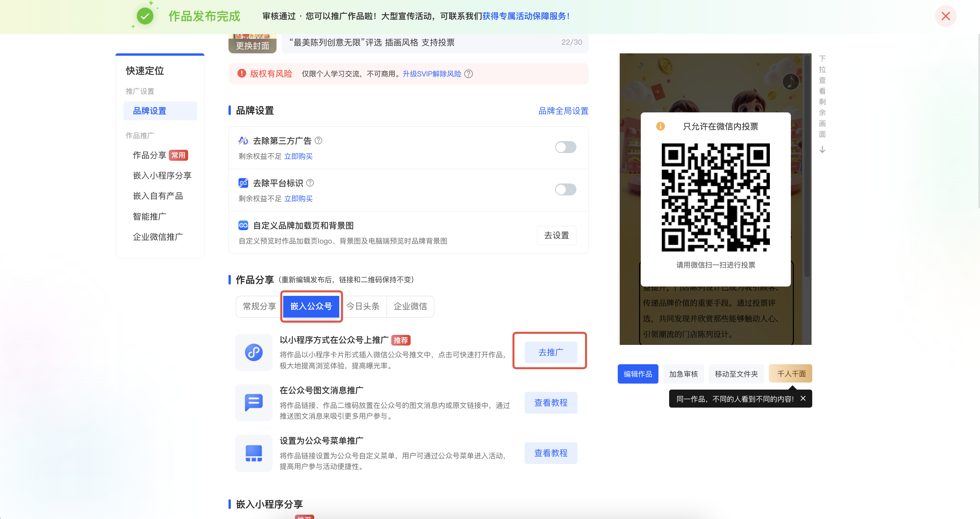Viewport: 980px width, 519px height.
Task: Jump to 嵌入自有产品 in quick navigation
Action: point(158,196)
